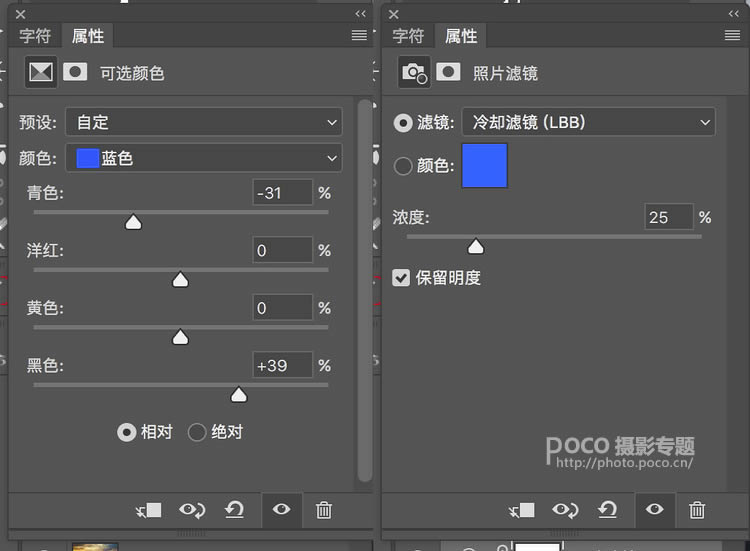Delete adjustment using right panel trash icon

698,510
